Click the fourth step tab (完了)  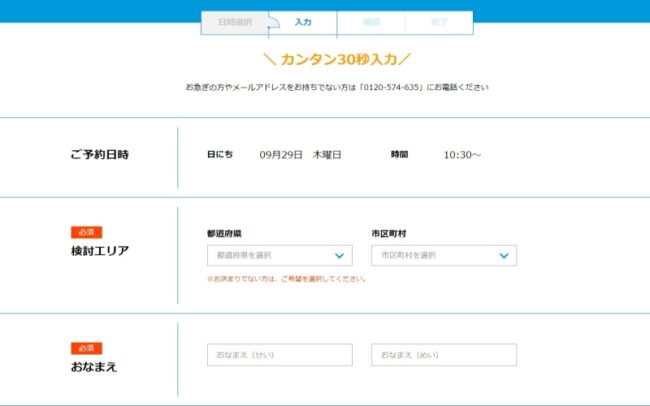439,22
